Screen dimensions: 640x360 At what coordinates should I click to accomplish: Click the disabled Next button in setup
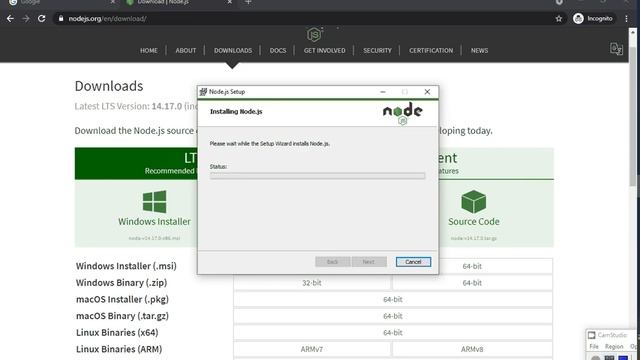pyautogui.click(x=369, y=262)
